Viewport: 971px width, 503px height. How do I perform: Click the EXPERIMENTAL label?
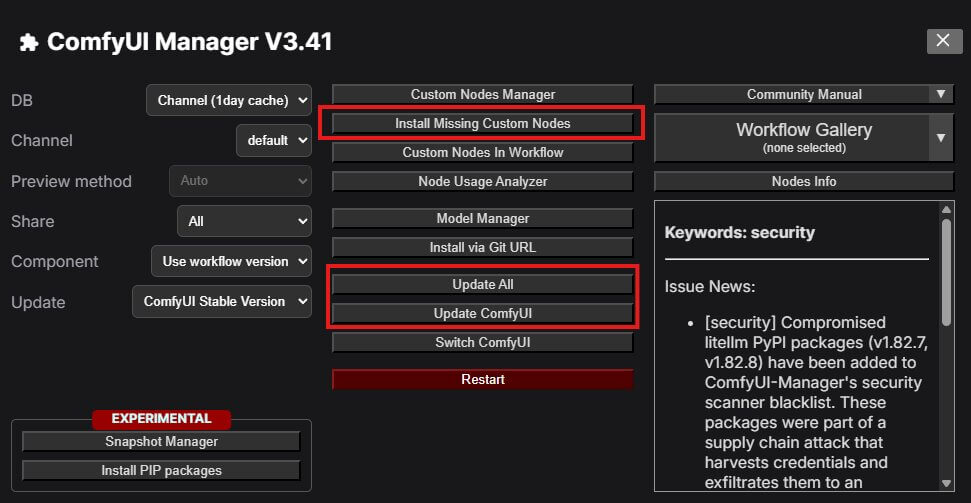click(x=162, y=419)
